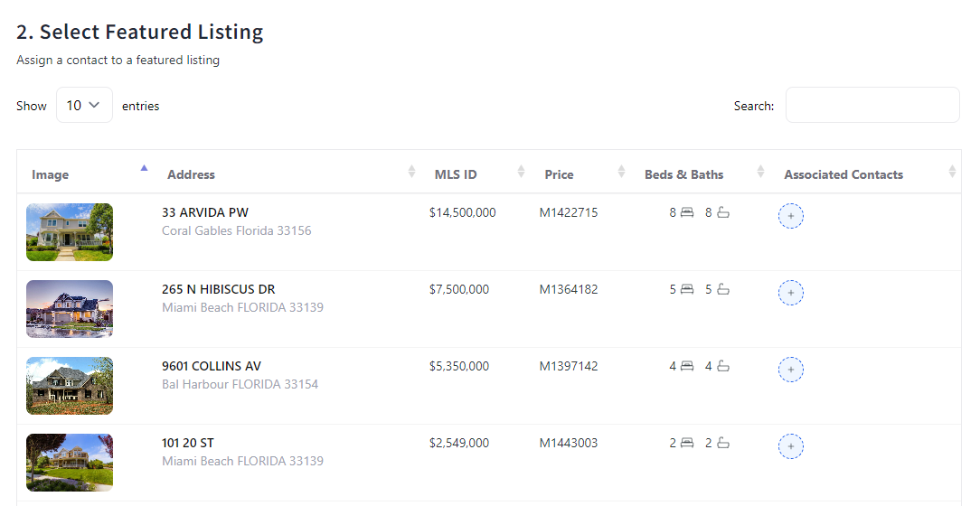Click the Price column sort arrows
The width and height of the screenshot is (980, 506).
(621, 172)
